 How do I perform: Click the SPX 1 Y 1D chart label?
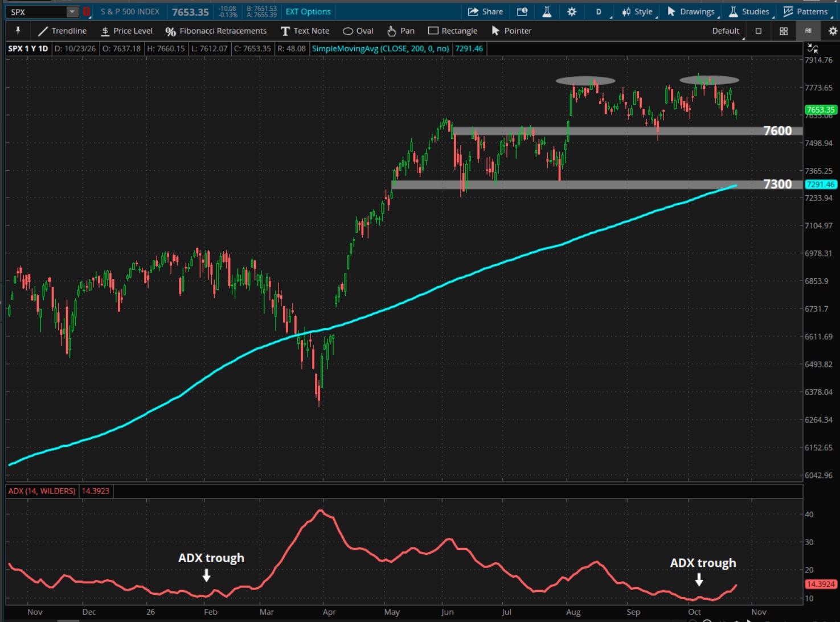(28, 48)
